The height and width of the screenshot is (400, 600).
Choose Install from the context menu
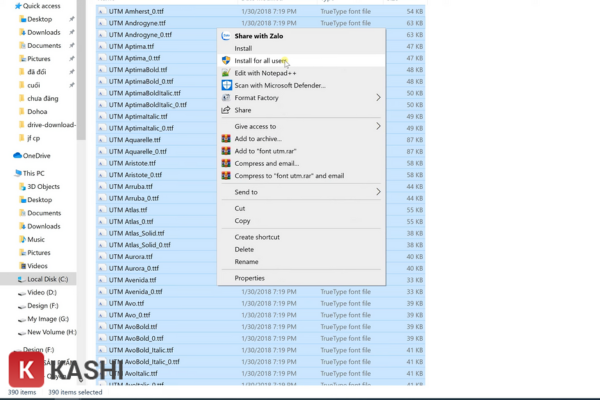243,48
